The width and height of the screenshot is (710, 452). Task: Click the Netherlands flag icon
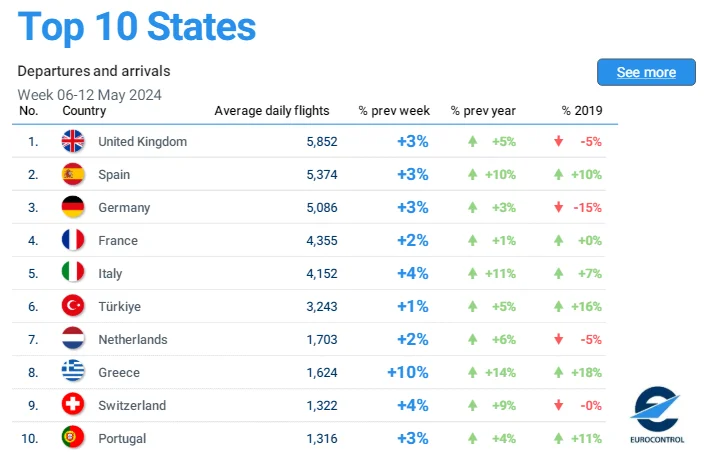coord(73,339)
